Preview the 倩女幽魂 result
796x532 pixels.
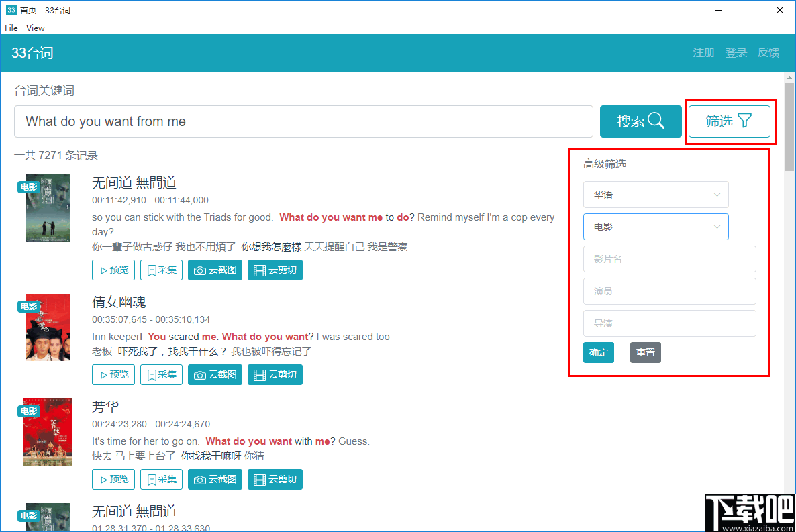113,374
